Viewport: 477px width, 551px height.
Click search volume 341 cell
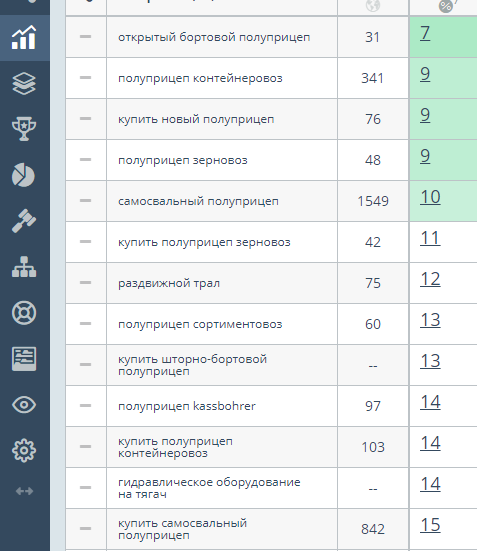pos(373,78)
